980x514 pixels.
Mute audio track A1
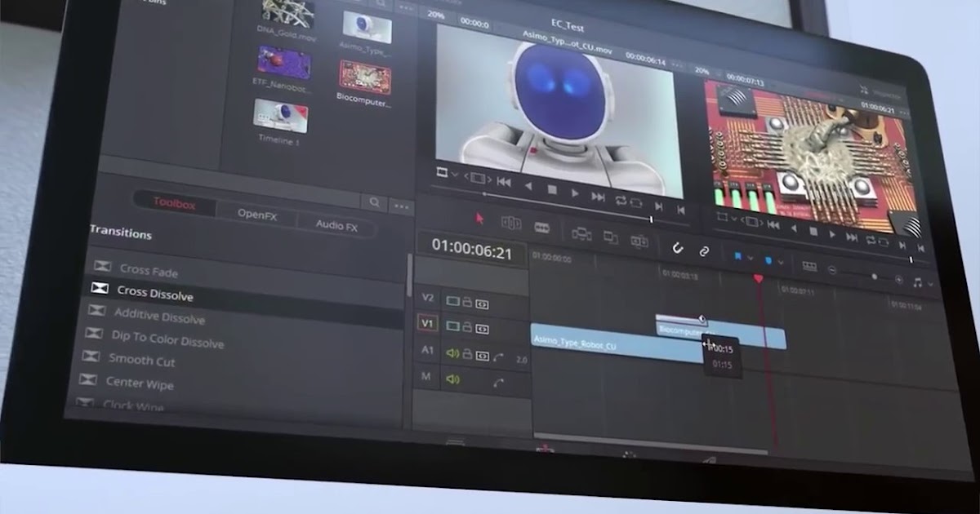pyautogui.click(x=452, y=352)
